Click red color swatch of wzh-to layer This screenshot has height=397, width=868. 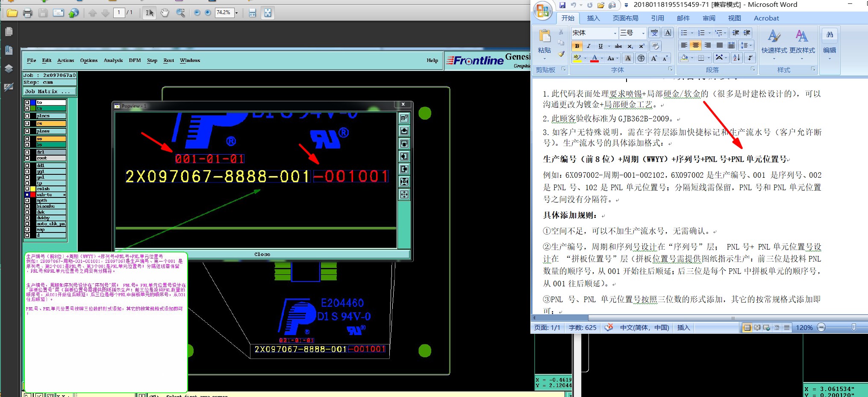[x=33, y=195]
